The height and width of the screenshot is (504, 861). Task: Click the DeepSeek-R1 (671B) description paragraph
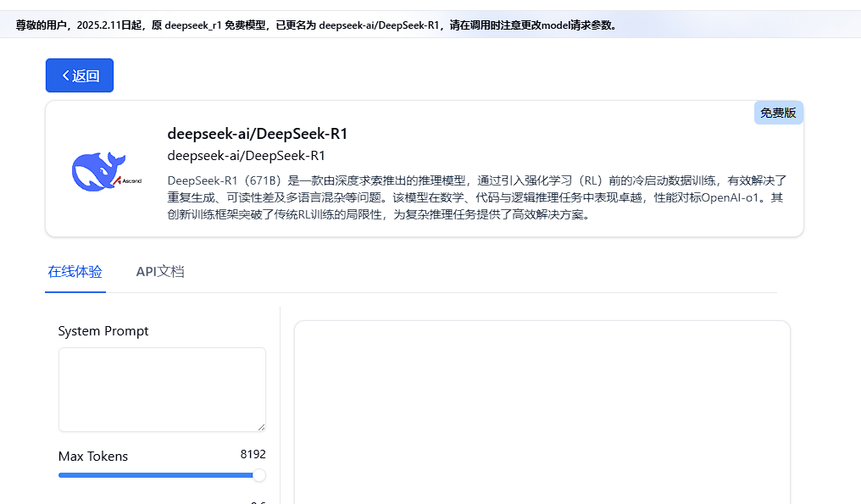[476, 197]
